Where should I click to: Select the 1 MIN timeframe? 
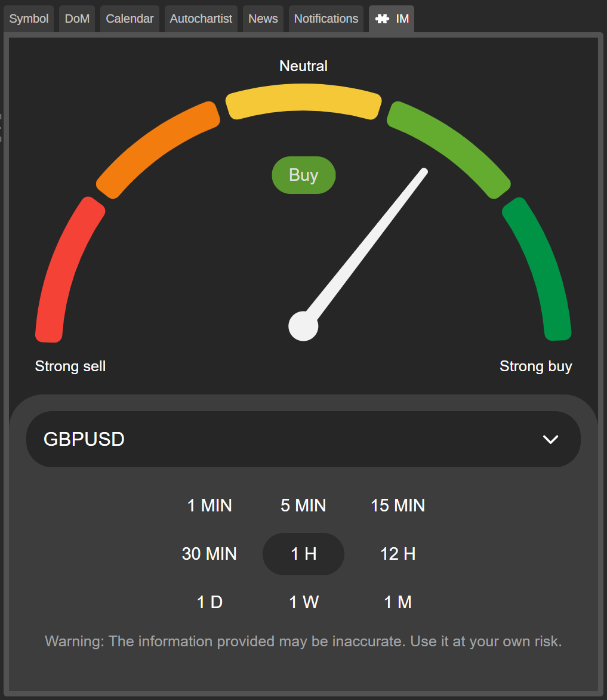click(x=209, y=505)
